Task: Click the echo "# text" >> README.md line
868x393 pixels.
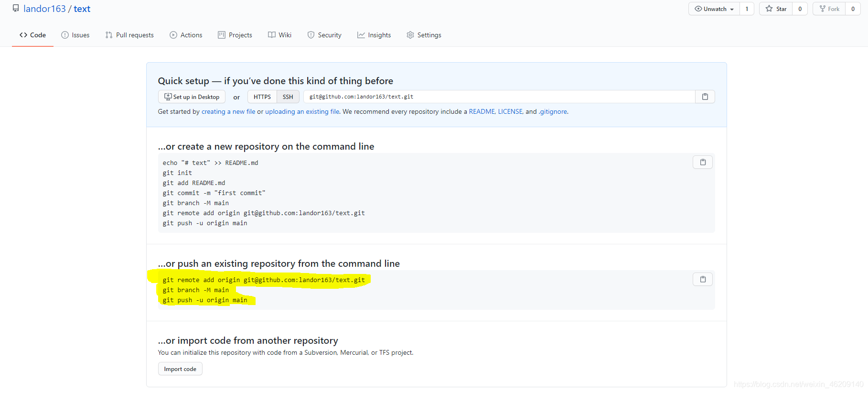Action: (x=210, y=163)
